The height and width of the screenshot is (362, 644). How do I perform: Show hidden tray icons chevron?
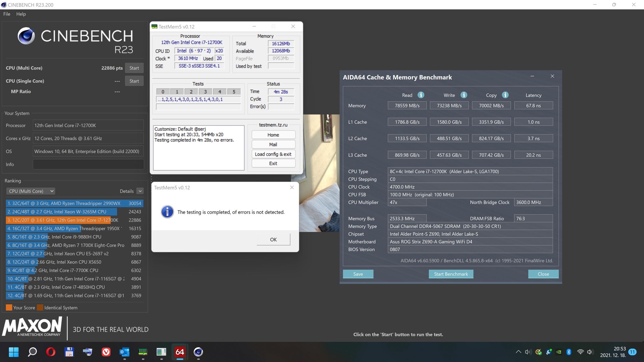coord(518,352)
